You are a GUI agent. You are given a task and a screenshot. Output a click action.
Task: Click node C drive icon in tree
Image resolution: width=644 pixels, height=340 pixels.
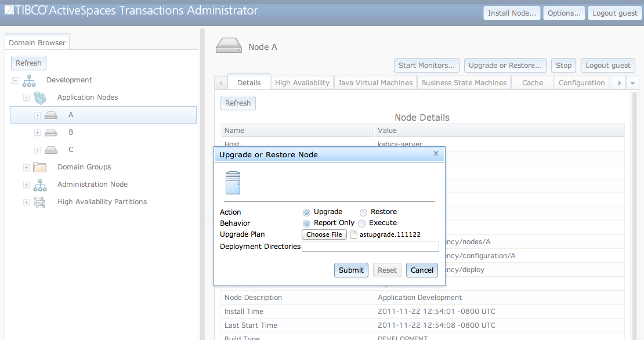(x=51, y=150)
